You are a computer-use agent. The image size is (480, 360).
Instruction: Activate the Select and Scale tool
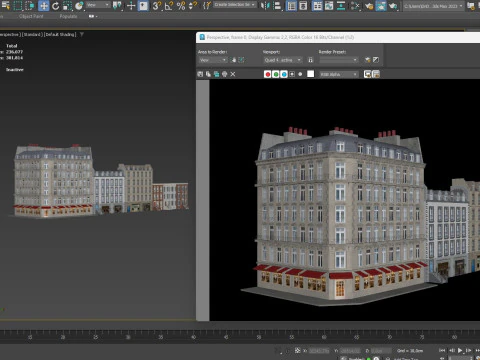67,5
